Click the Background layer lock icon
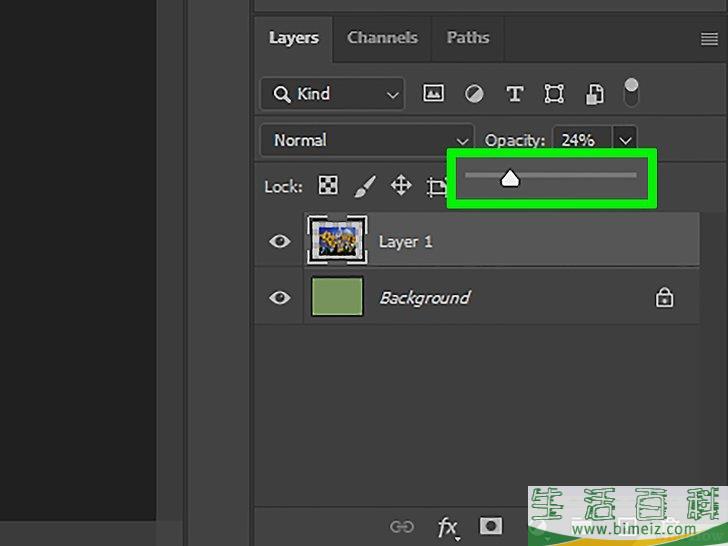This screenshot has height=546, width=728. (x=664, y=298)
